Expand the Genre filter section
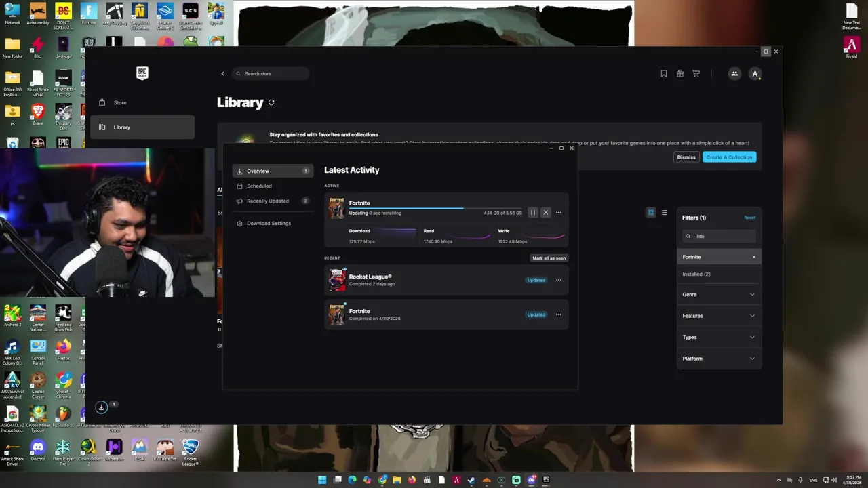This screenshot has height=488, width=868. click(719, 294)
